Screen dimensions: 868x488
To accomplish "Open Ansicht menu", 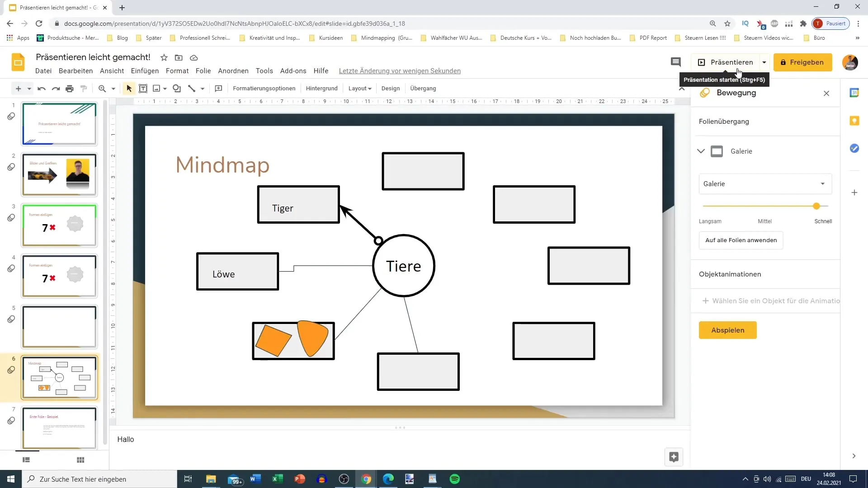I will point(112,71).
